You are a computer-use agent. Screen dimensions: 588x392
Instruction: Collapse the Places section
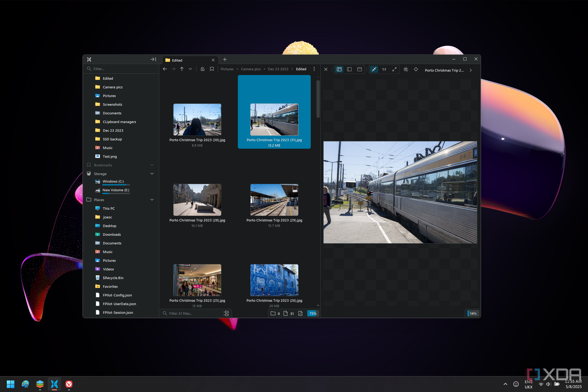pos(152,200)
